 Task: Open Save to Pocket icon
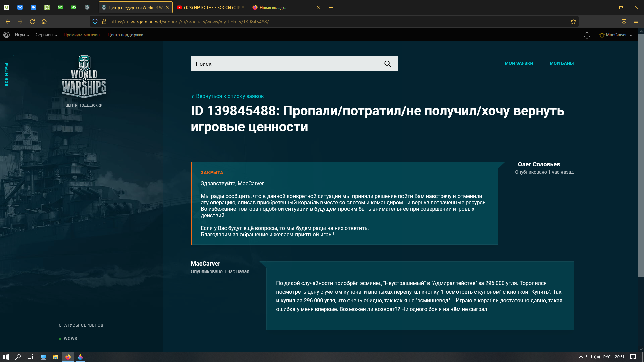(x=624, y=22)
